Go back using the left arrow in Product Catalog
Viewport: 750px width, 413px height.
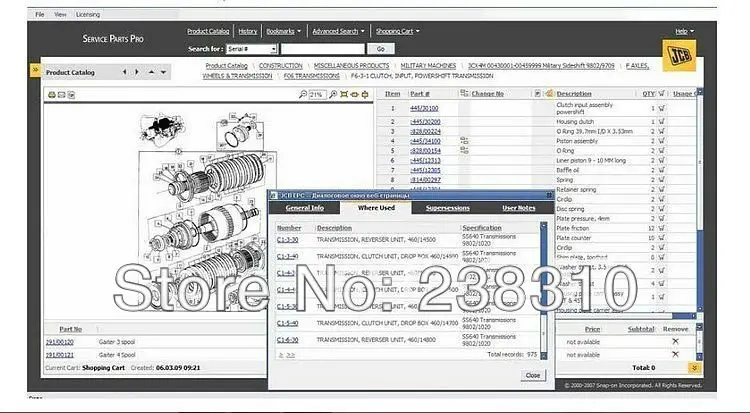point(124,72)
